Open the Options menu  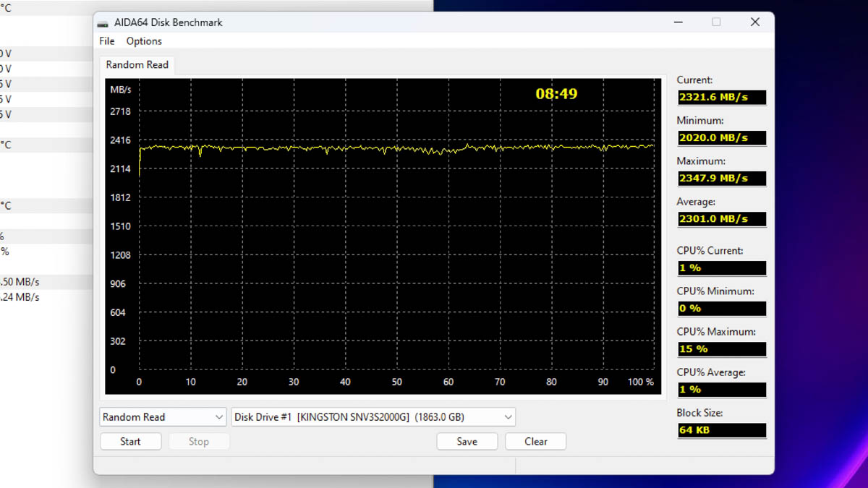click(144, 41)
